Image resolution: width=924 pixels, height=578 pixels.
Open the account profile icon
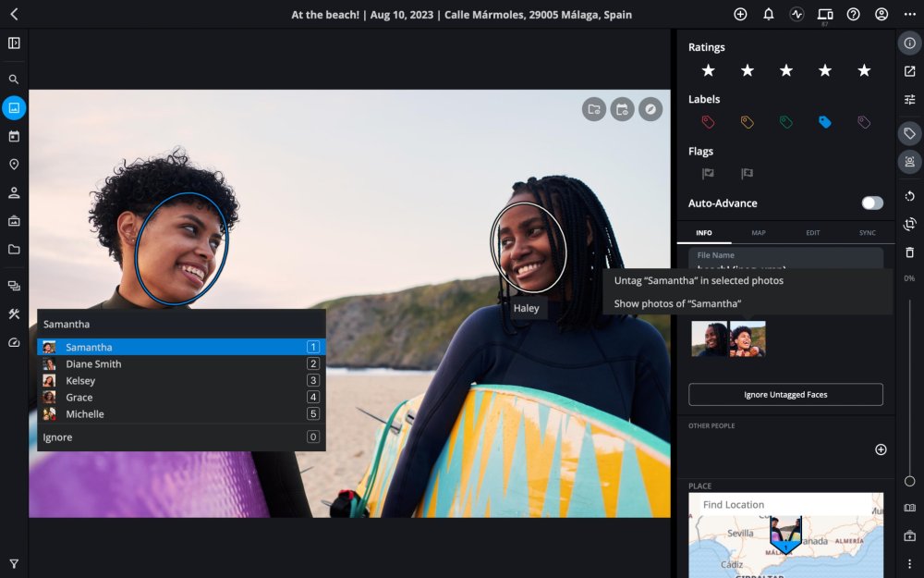(x=881, y=14)
